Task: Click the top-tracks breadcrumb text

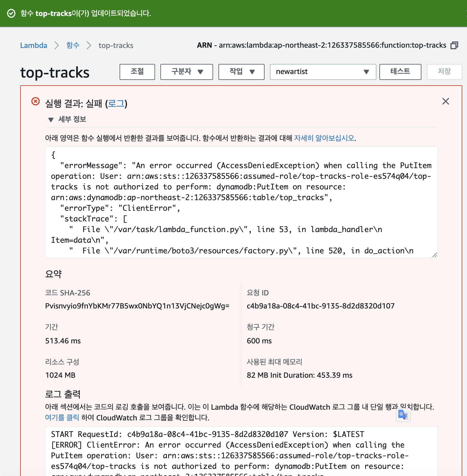Action: pyautogui.click(x=116, y=46)
